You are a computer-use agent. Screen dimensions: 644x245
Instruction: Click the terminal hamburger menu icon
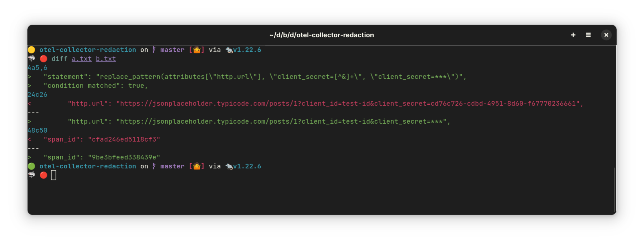tap(589, 35)
